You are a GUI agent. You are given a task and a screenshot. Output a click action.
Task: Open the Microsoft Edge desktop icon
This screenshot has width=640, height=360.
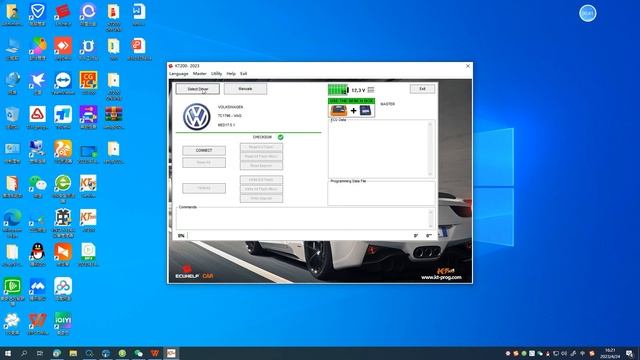point(12,222)
